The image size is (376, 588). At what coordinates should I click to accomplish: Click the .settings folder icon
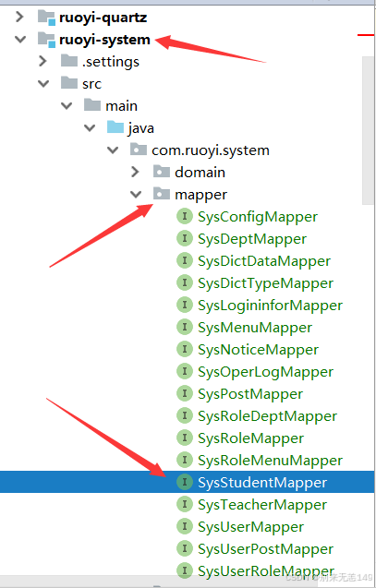[69, 61]
